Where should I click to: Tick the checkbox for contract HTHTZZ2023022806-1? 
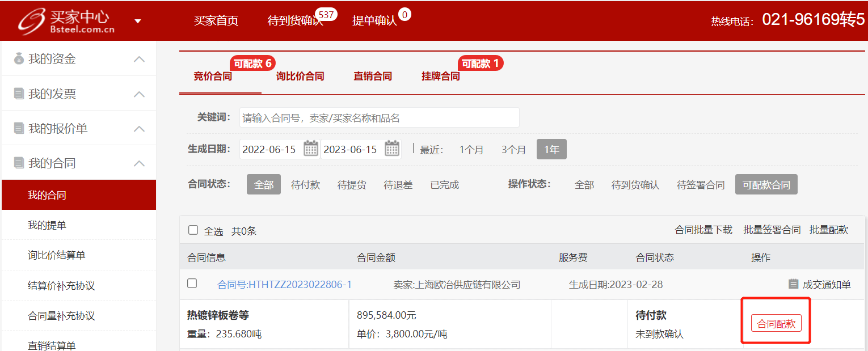(x=192, y=284)
